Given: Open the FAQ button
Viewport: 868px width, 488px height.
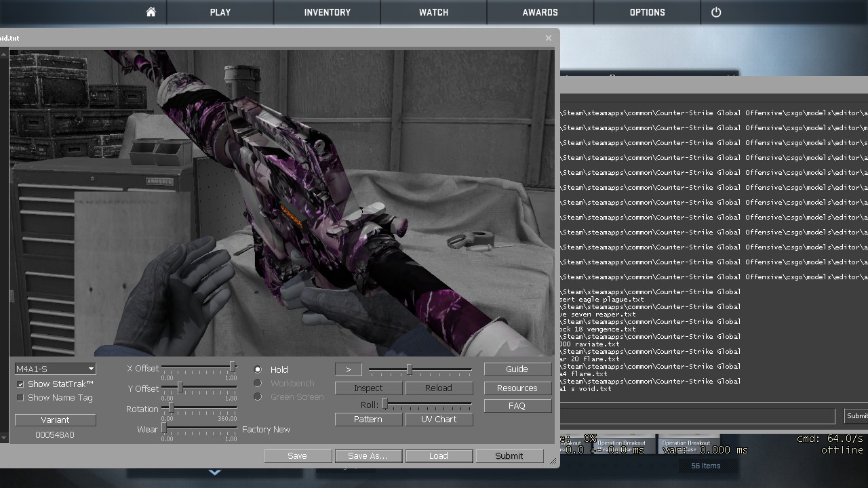Looking at the screenshot, I should click(x=517, y=406).
